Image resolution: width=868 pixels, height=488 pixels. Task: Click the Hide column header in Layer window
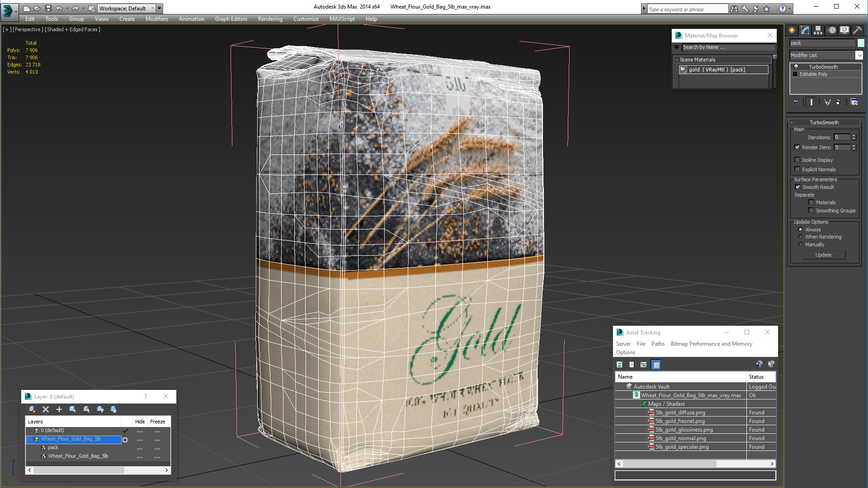point(140,422)
